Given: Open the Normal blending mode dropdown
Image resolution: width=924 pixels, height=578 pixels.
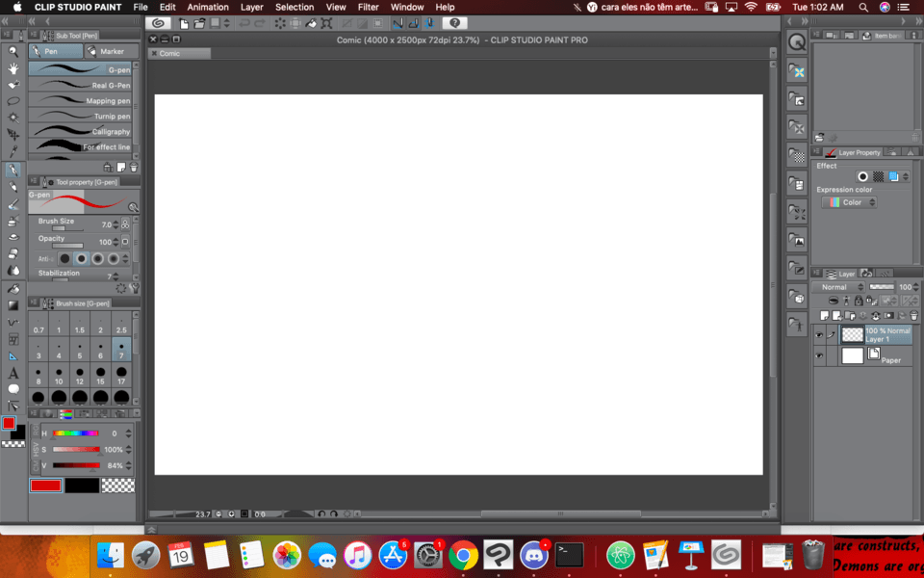Looking at the screenshot, I should tap(837, 287).
